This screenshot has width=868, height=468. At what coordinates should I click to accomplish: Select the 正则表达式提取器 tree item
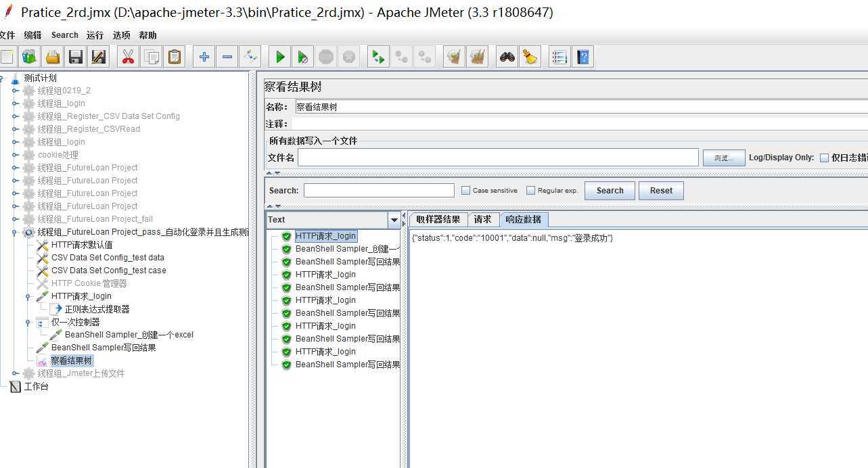coord(97,309)
